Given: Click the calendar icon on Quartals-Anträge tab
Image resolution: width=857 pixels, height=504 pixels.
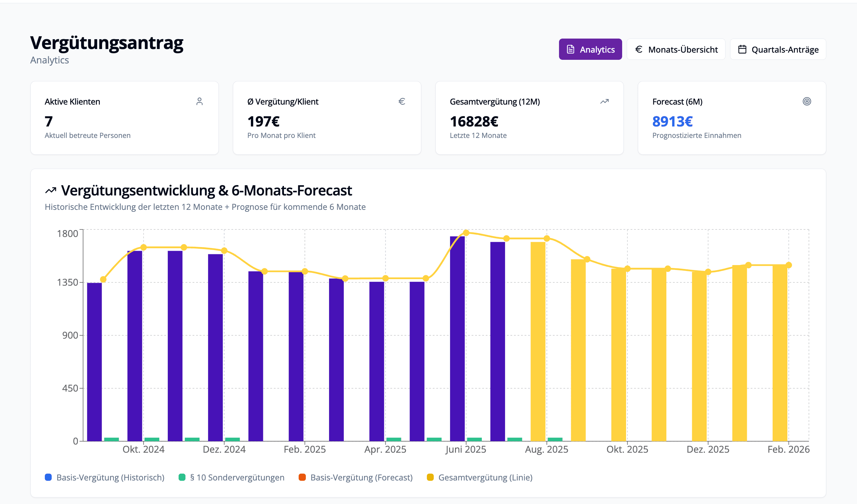Looking at the screenshot, I should [742, 49].
